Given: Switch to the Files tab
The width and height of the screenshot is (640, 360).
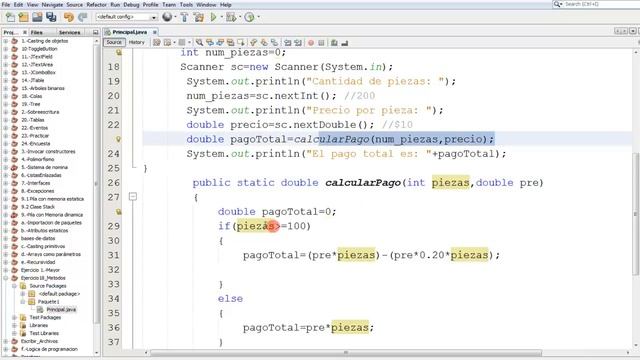Looking at the screenshot, I should pyautogui.click(x=37, y=32).
